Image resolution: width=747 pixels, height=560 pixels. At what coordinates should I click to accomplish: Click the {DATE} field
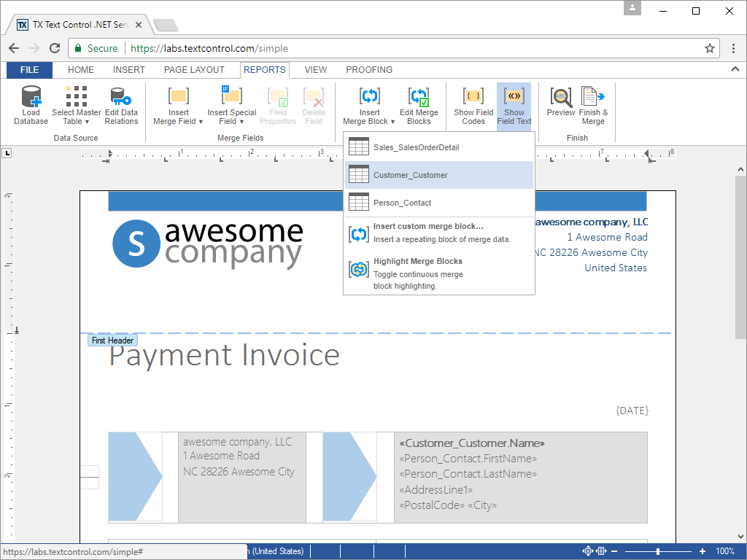click(x=632, y=411)
